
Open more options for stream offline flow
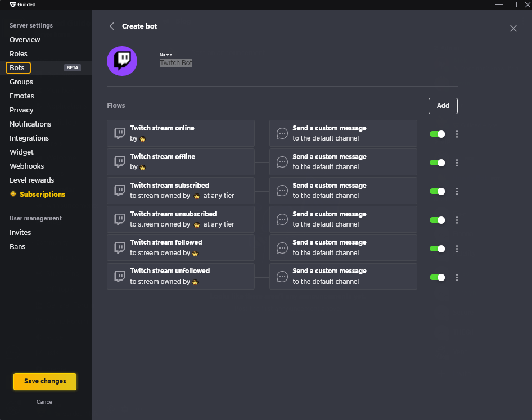click(457, 162)
